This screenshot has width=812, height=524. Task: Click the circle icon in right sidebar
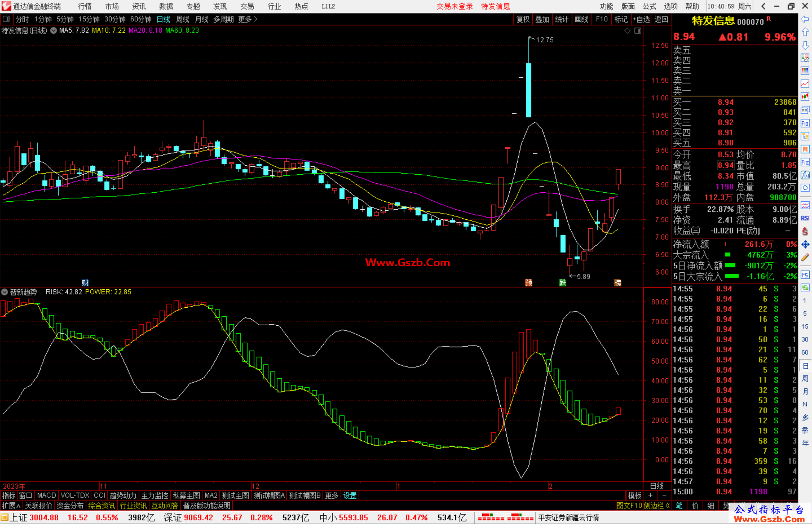coord(805,188)
